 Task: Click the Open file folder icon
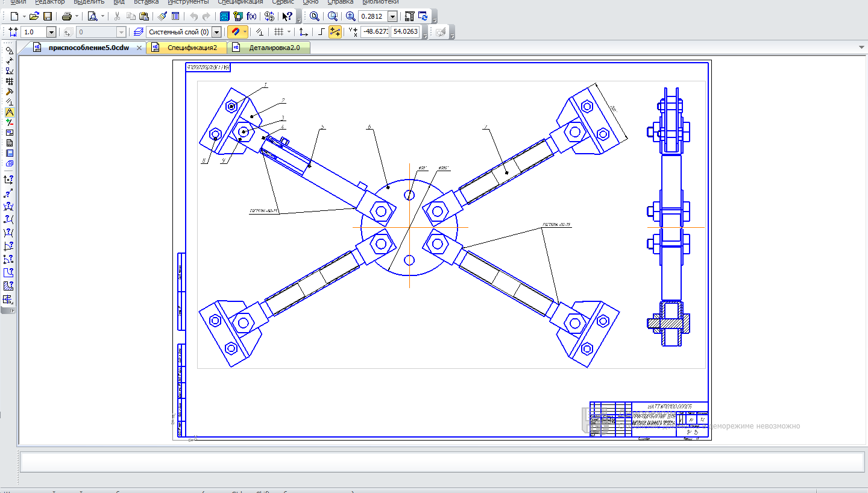pyautogui.click(x=34, y=16)
